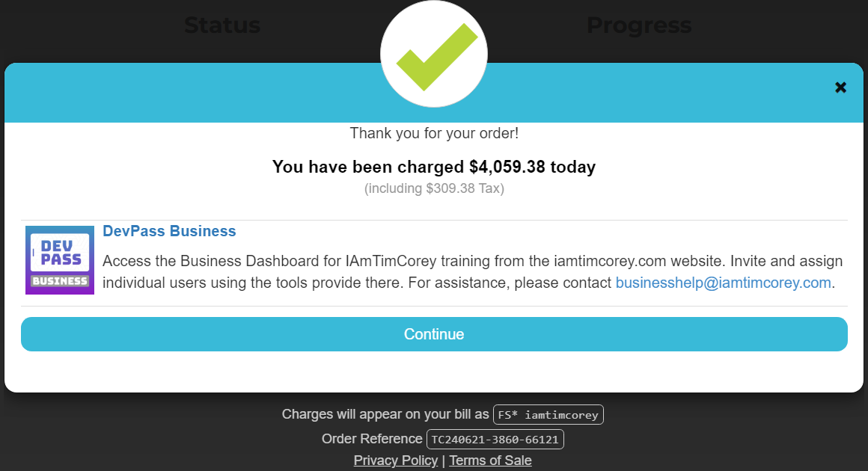The width and height of the screenshot is (868, 471).
Task: Close the order confirmation dialog
Action: 840,87
